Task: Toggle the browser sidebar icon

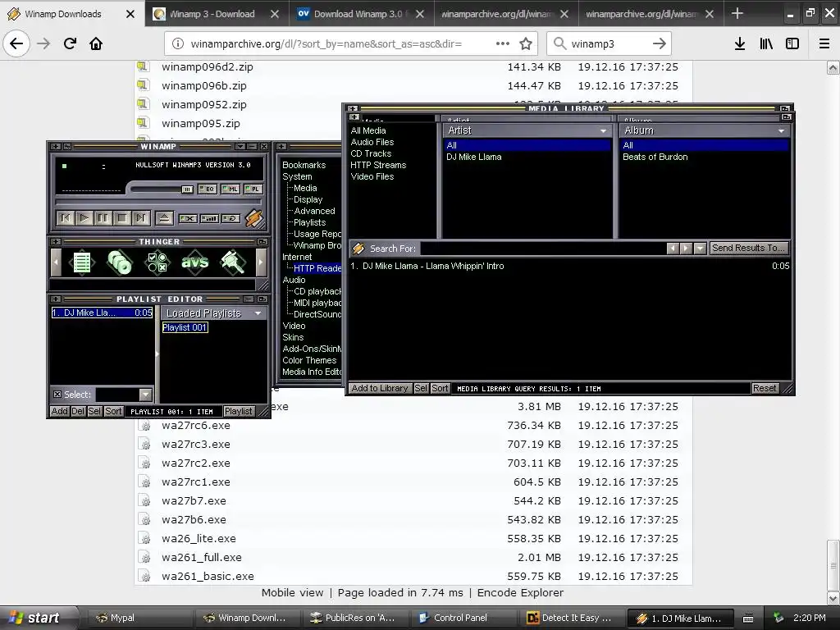Action: click(x=792, y=44)
